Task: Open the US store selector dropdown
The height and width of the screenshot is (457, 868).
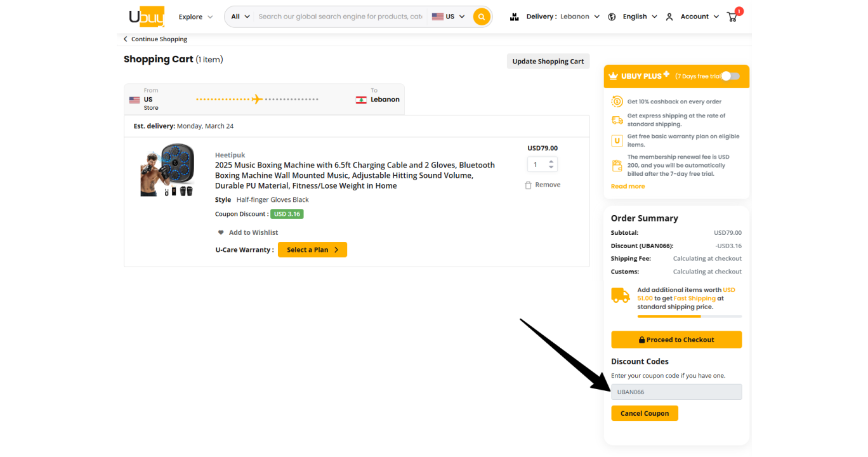Action: (449, 17)
